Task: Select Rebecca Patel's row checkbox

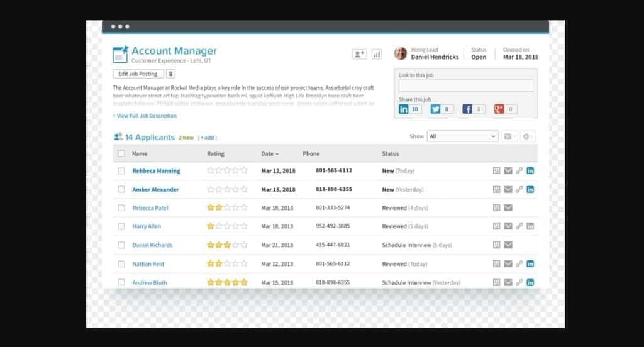Action: (121, 208)
